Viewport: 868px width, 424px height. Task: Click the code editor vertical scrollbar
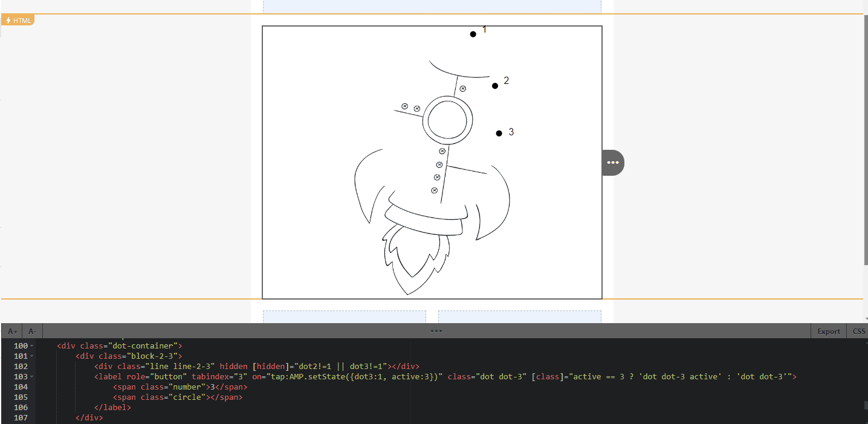click(x=865, y=406)
